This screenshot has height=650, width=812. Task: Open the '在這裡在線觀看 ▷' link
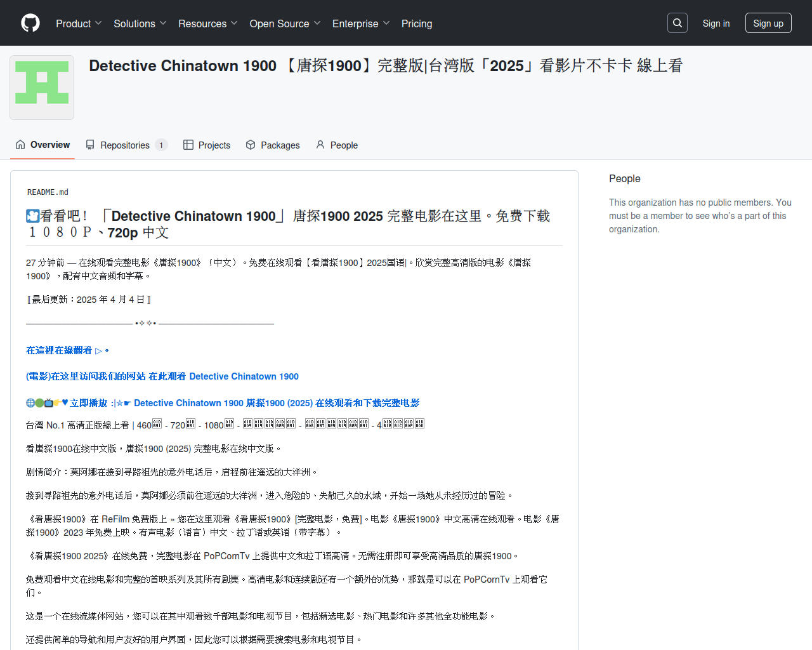coord(67,350)
